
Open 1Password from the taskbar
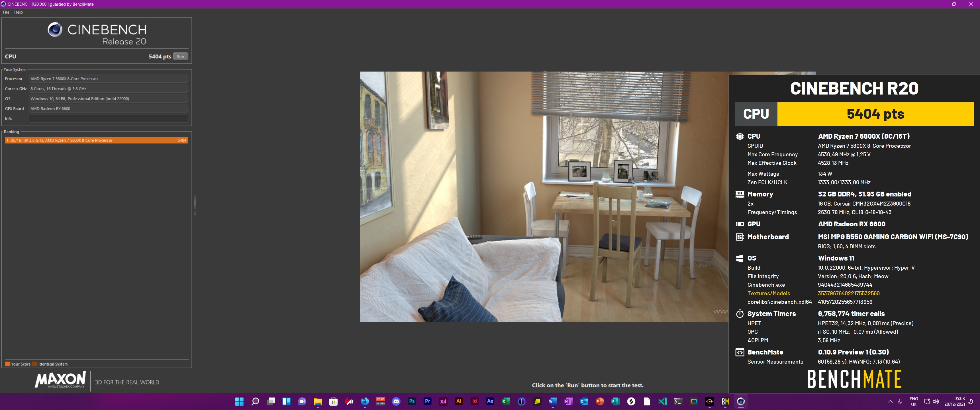[x=522, y=401]
